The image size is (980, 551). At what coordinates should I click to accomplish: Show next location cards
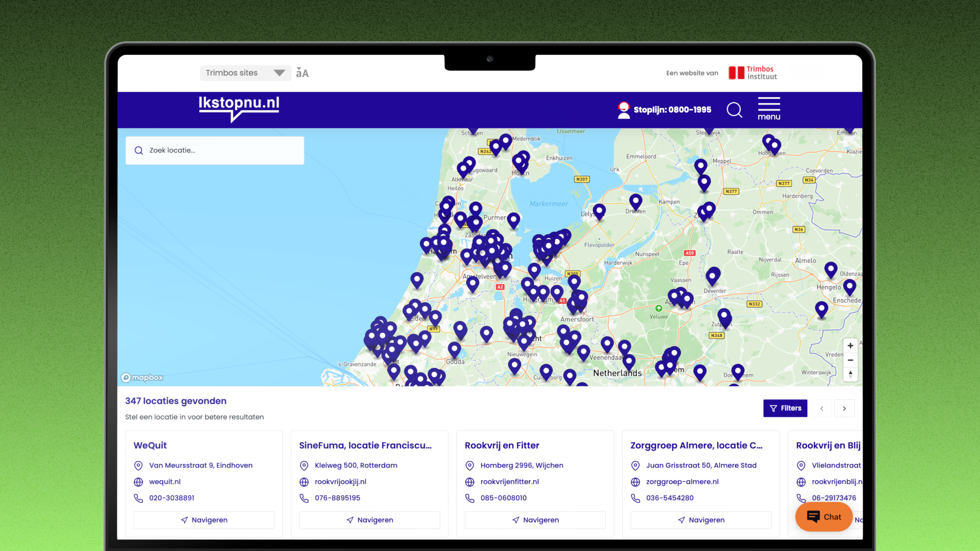pos(844,408)
